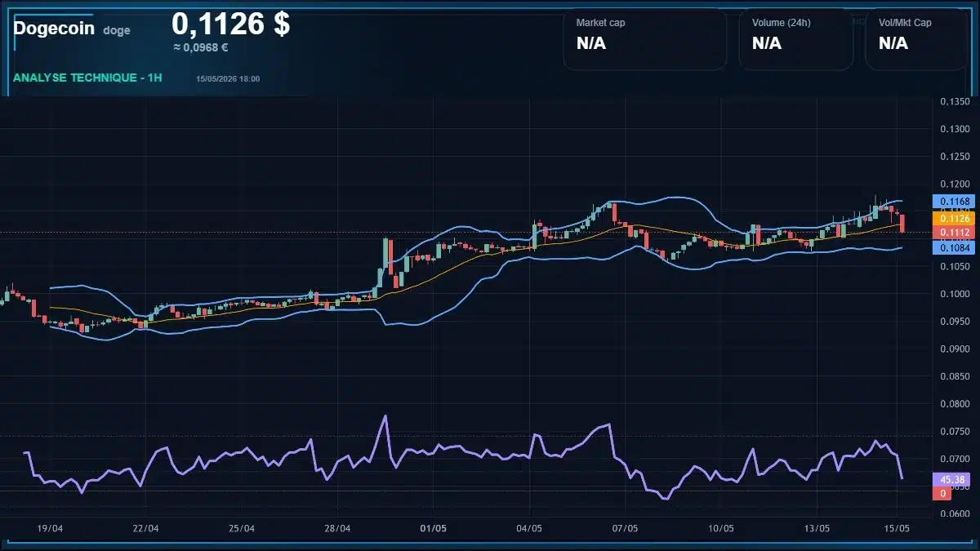This screenshot has width=980, height=551.
Task: Click the Dogecoin title text
Action: coord(54,28)
